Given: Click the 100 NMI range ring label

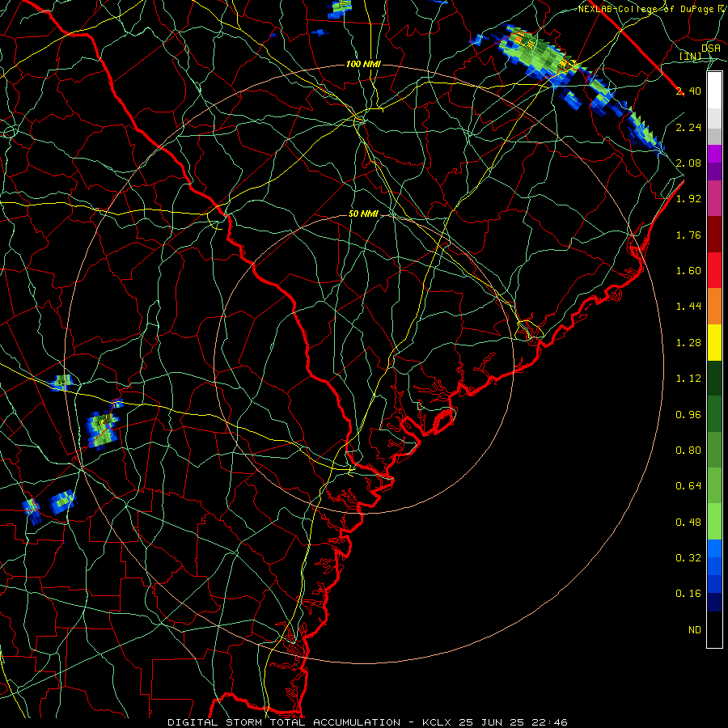Looking at the screenshot, I should tap(363, 64).
